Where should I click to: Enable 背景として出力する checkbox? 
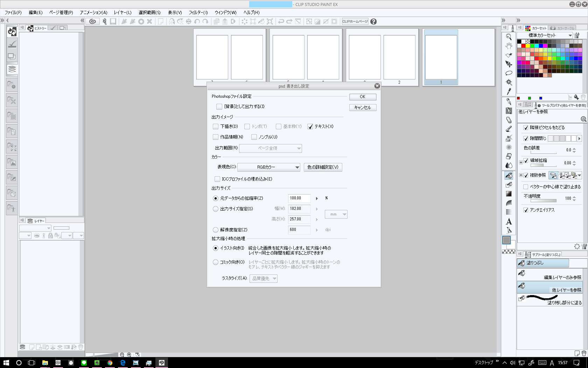click(x=219, y=107)
